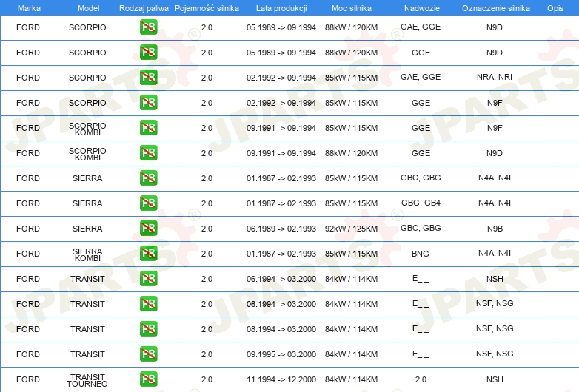This screenshot has width=579, height=392.
Task: Select fuel icon in Scorpio 02.1992 N9F row
Action: coord(148,102)
